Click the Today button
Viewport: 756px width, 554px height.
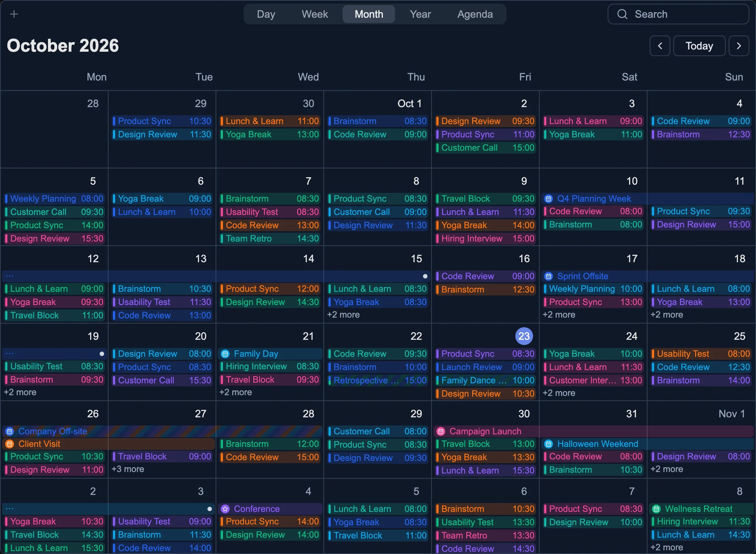pos(699,46)
